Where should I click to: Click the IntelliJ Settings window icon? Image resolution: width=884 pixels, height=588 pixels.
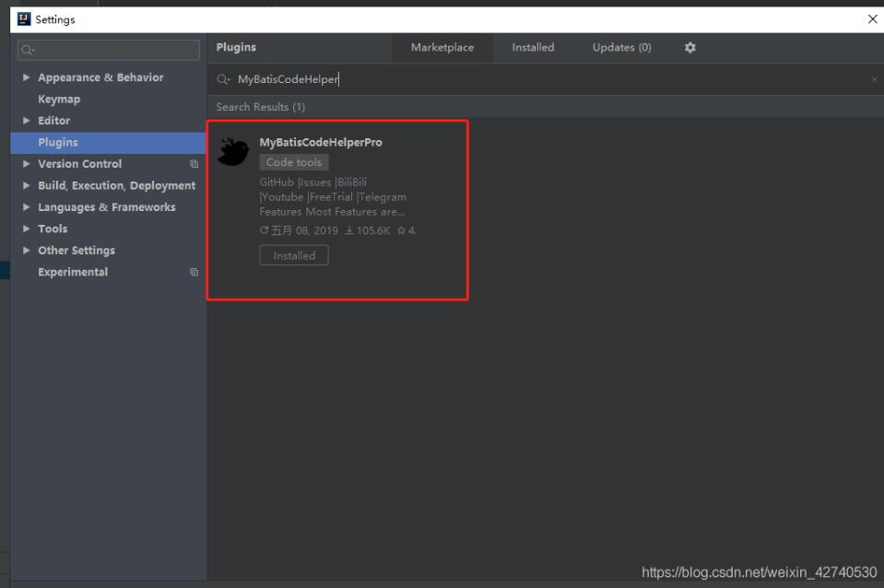(24, 19)
